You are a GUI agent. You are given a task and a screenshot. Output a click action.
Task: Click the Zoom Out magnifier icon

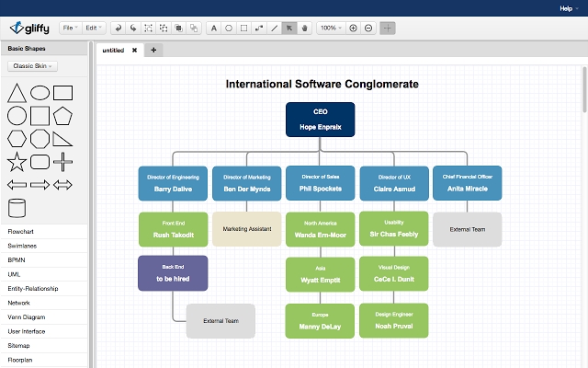coord(368,29)
